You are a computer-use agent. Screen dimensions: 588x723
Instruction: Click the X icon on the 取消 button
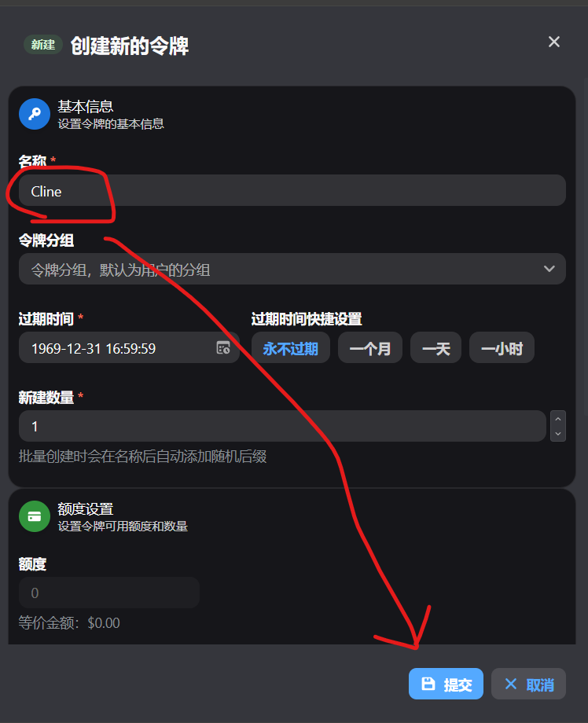click(x=510, y=684)
